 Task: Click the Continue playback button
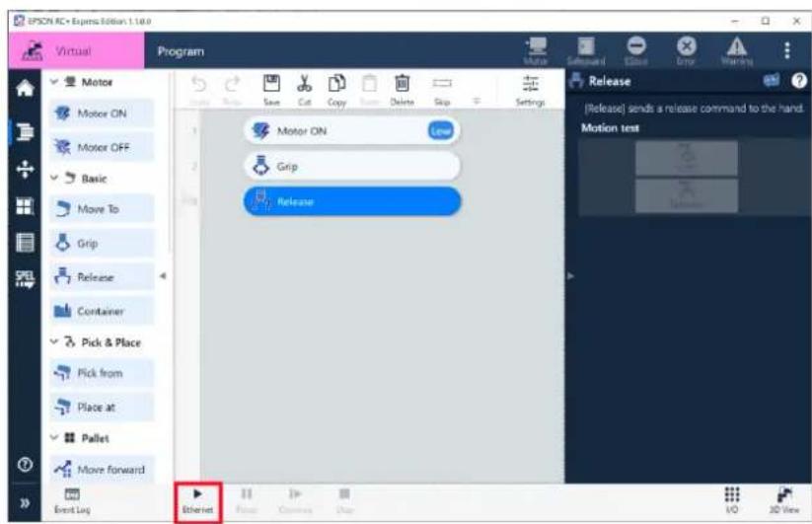[x=295, y=501]
